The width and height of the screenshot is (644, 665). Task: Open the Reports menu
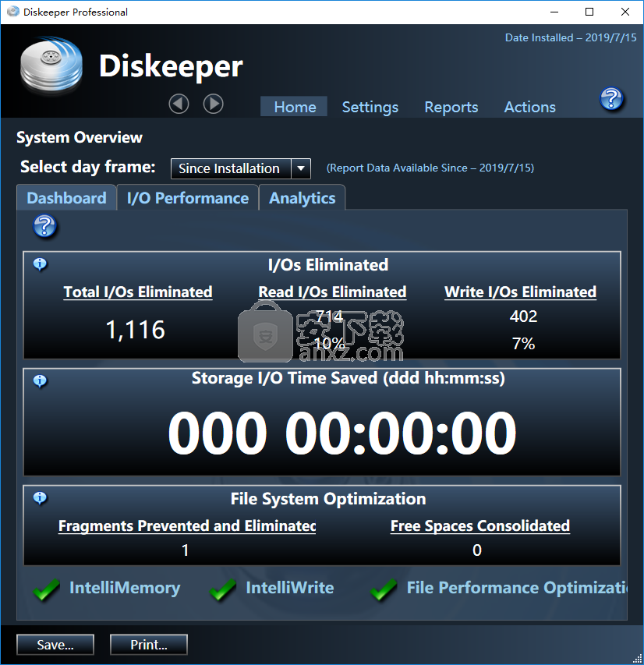pyautogui.click(x=451, y=107)
